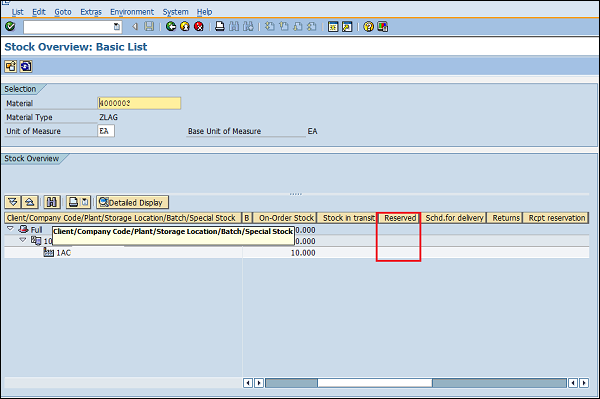
Task: Open the Edit menu
Action: 39,12
